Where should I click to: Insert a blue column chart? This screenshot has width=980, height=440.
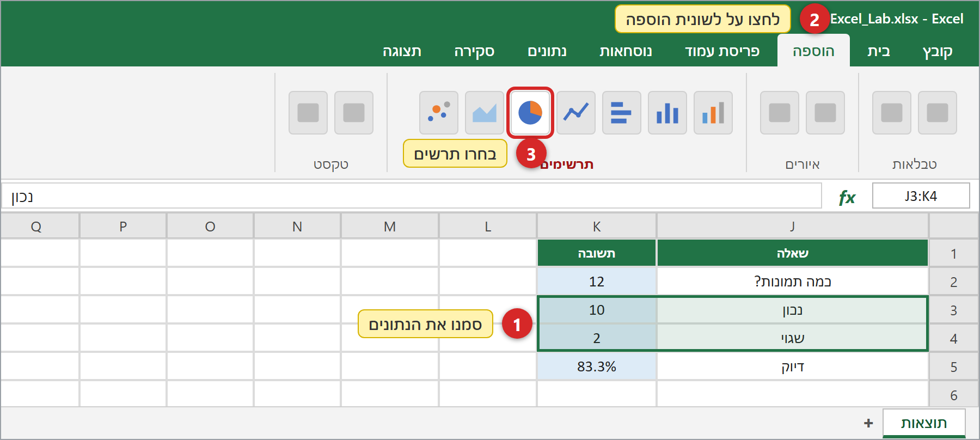click(x=667, y=113)
